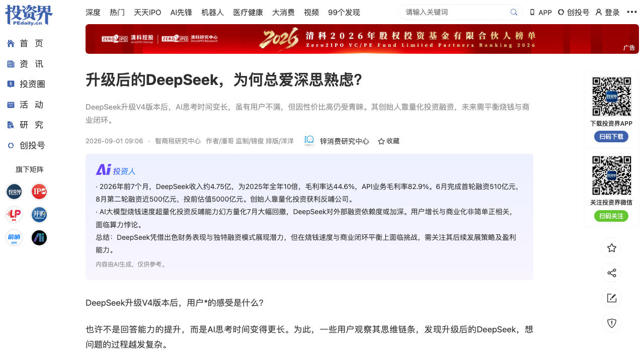The width and height of the screenshot is (644, 362).
Task: Click the APP phone link
Action: click(541, 13)
